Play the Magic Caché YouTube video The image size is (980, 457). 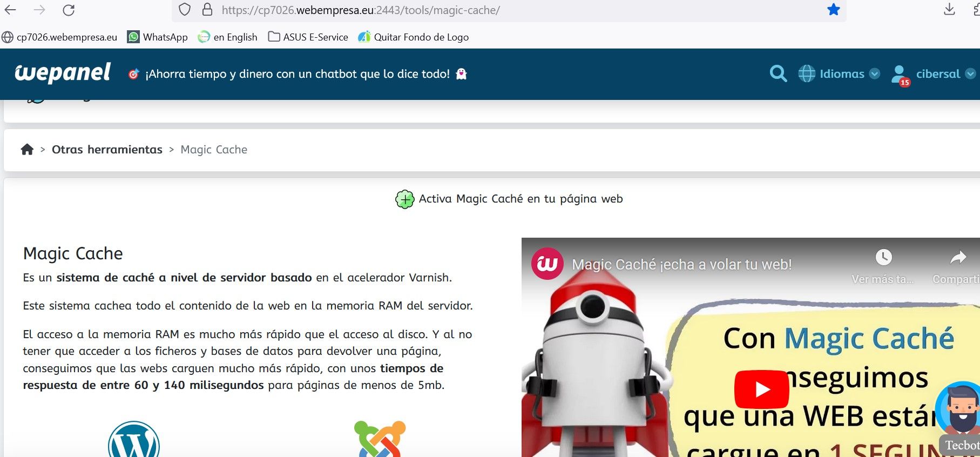[x=761, y=389]
